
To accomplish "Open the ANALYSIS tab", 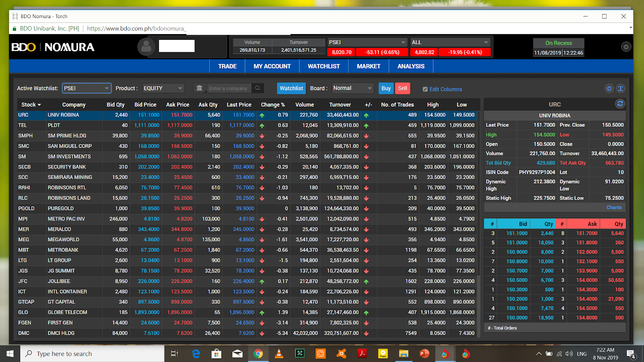I will 411,66.
